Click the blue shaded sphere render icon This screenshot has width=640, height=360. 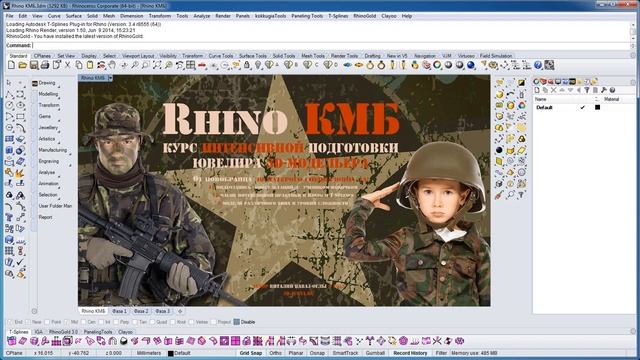[x=471, y=65]
